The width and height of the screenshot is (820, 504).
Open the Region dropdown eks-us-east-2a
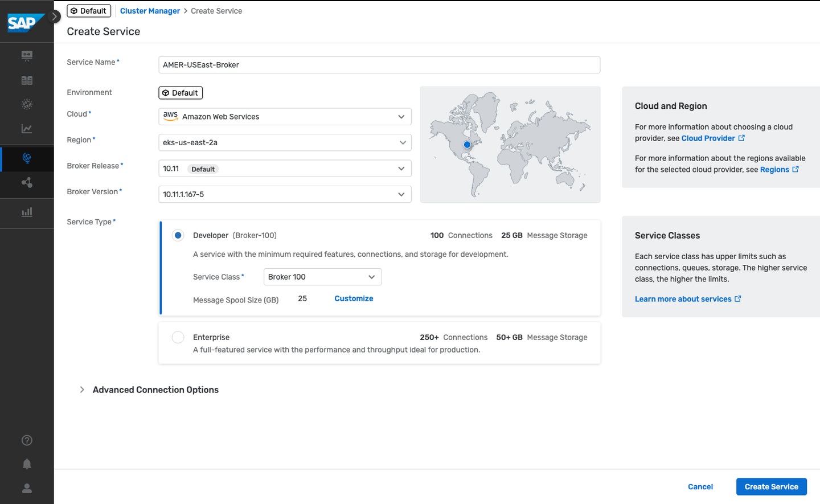tap(285, 142)
